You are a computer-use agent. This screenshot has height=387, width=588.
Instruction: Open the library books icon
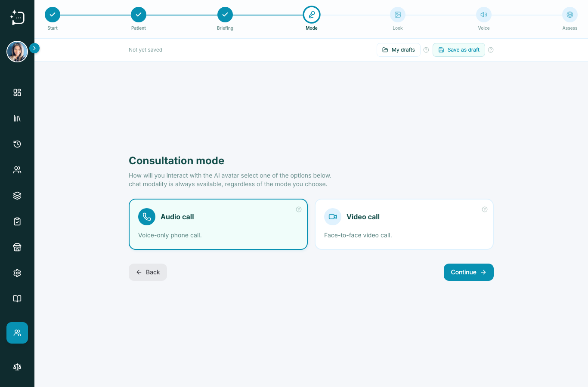pos(17,118)
